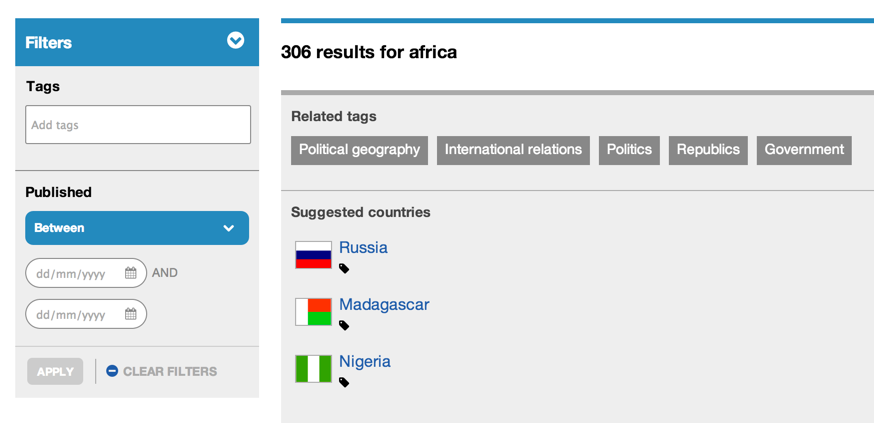Click the Add tags input field
This screenshot has width=874, height=423.
(138, 125)
